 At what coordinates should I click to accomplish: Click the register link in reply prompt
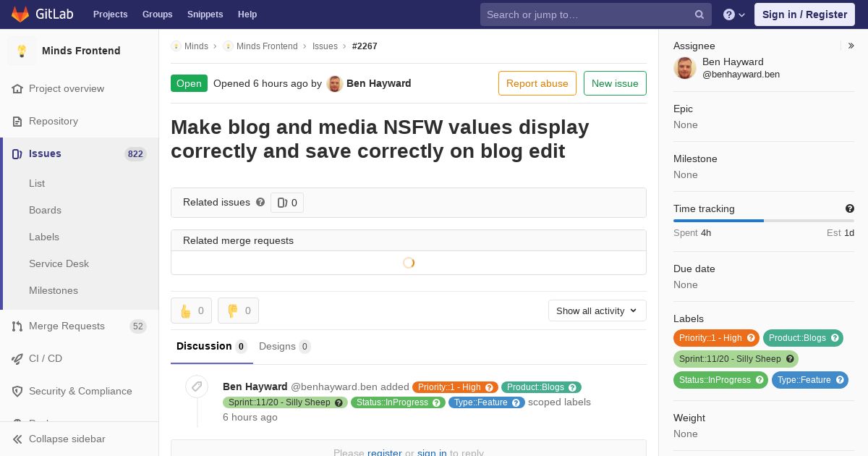[384, 452]
